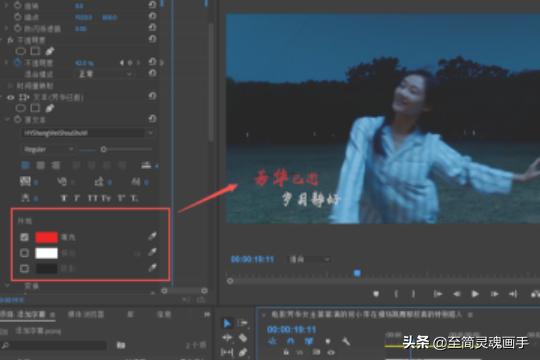Click the right align text button

(55, 165)
